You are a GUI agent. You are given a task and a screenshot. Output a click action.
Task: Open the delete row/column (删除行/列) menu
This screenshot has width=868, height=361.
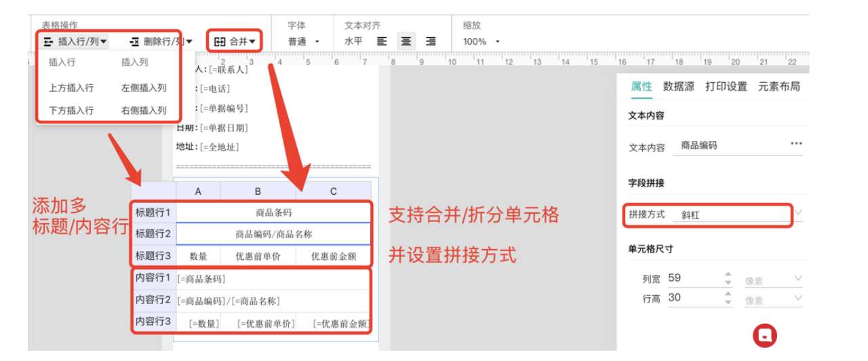coord(161,41)
